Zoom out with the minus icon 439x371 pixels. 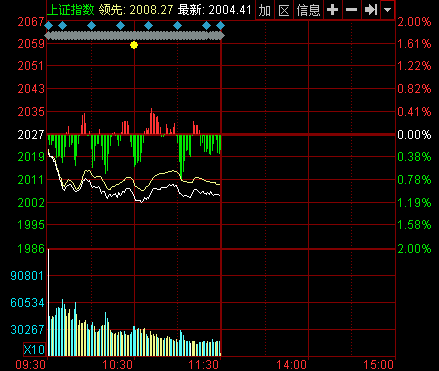click(351, 10)
